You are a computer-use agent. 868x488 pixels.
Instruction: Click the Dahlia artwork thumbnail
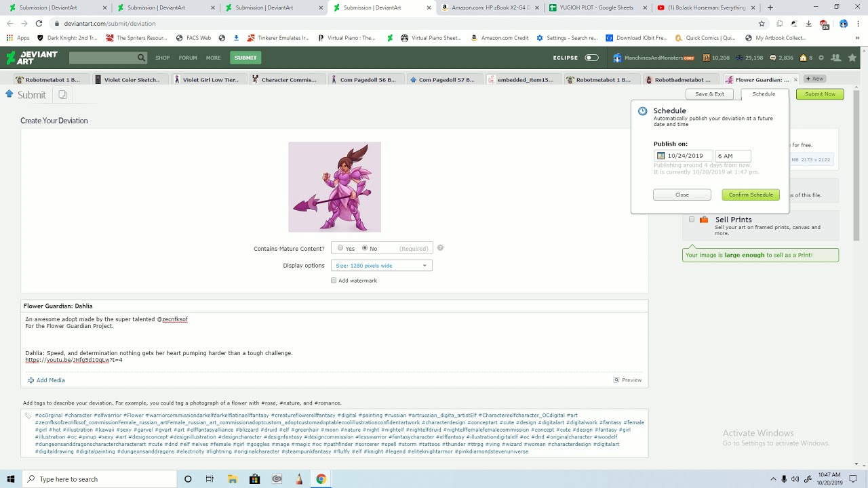coord(334,187)
